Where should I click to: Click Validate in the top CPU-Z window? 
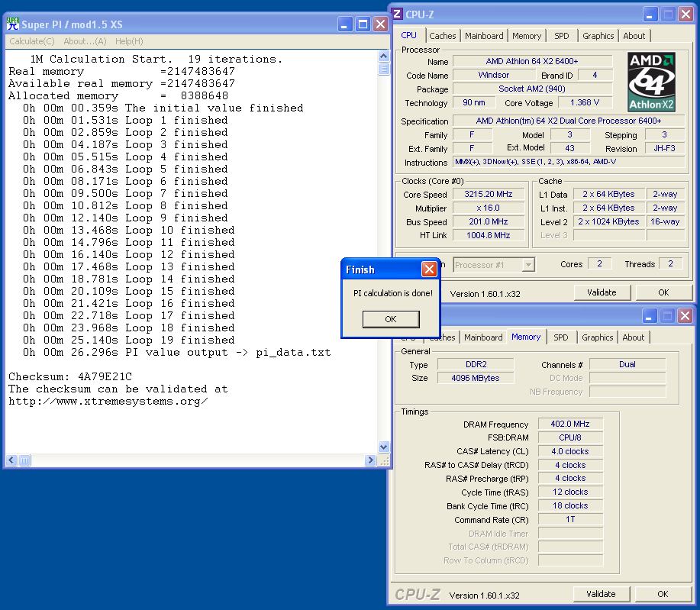602,292
